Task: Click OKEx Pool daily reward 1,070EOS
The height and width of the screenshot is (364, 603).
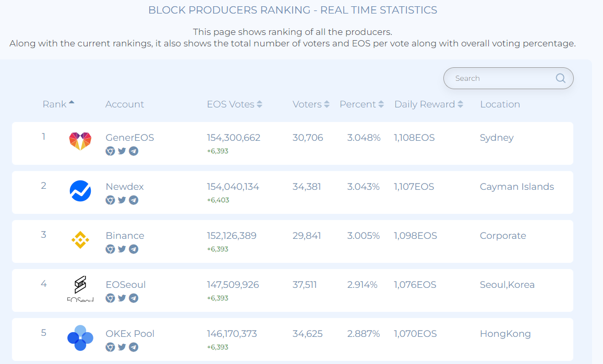Action: (x=415, y=334)
